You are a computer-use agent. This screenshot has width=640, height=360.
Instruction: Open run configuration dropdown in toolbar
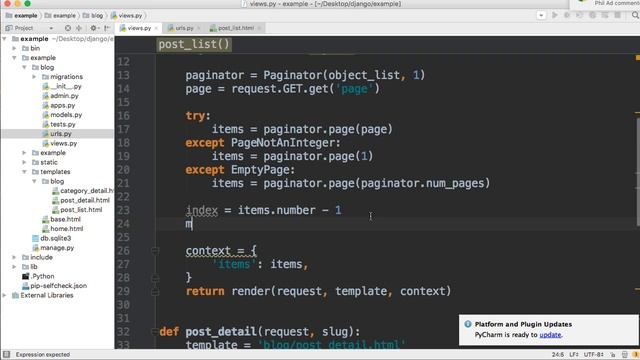pyautogui.click(x=541, y=16)
